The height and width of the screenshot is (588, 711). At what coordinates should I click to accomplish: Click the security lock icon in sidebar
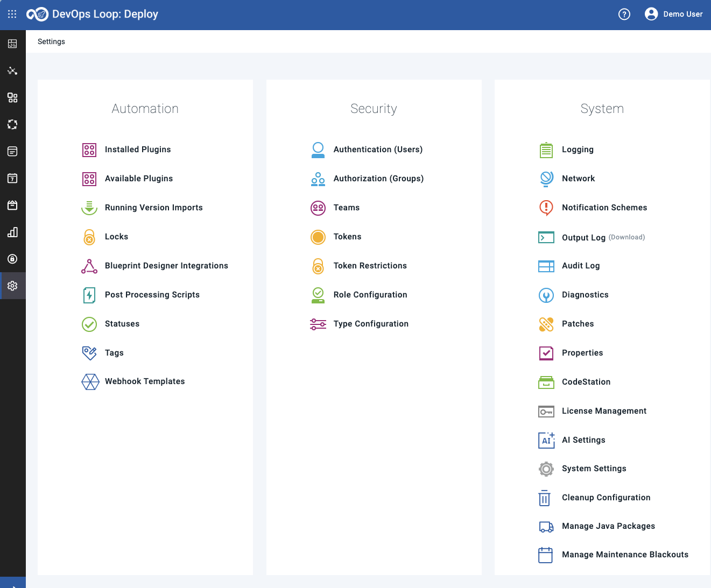coord(12,259)
